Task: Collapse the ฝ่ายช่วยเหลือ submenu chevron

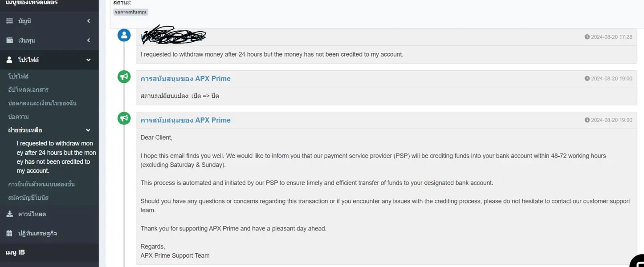Action: coord(88,130)
